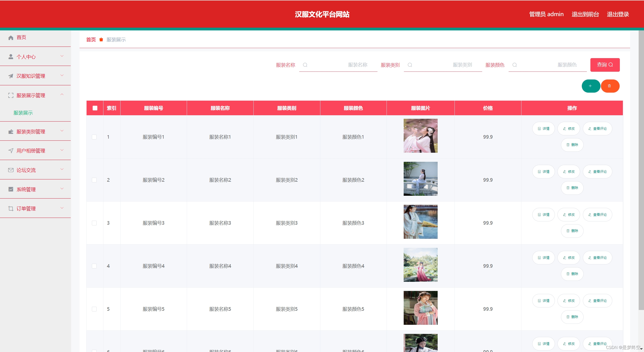Open 详情 for row 服装编号5
The image size is (644, 352).
coord(543,301)
